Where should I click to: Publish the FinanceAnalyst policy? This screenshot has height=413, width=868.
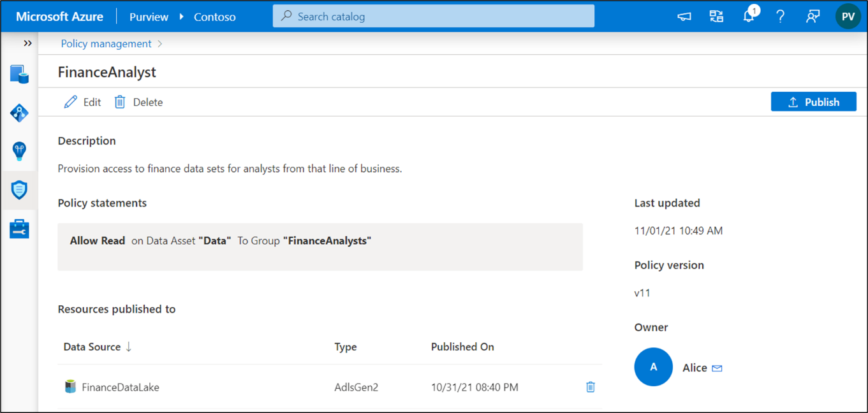813,101
